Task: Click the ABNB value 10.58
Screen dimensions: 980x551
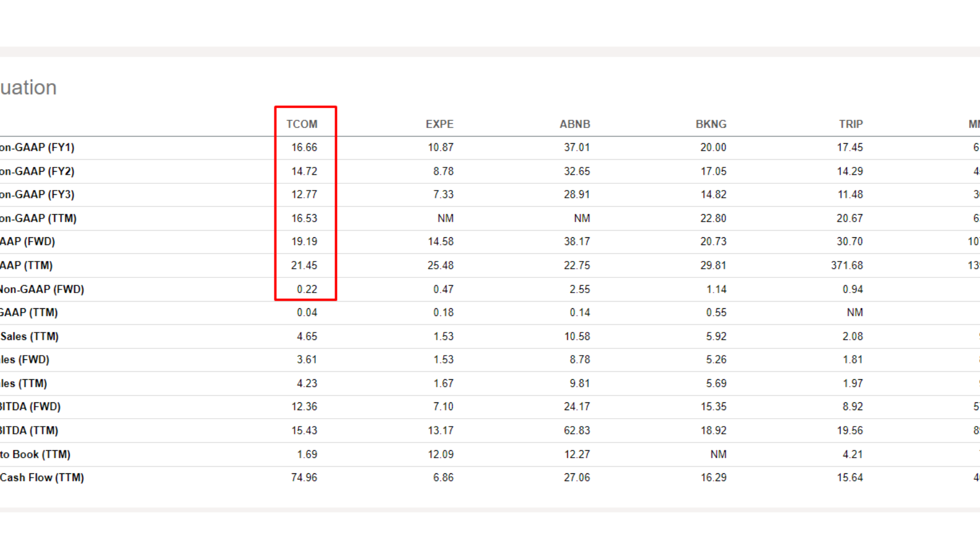Action: [577, 336]
